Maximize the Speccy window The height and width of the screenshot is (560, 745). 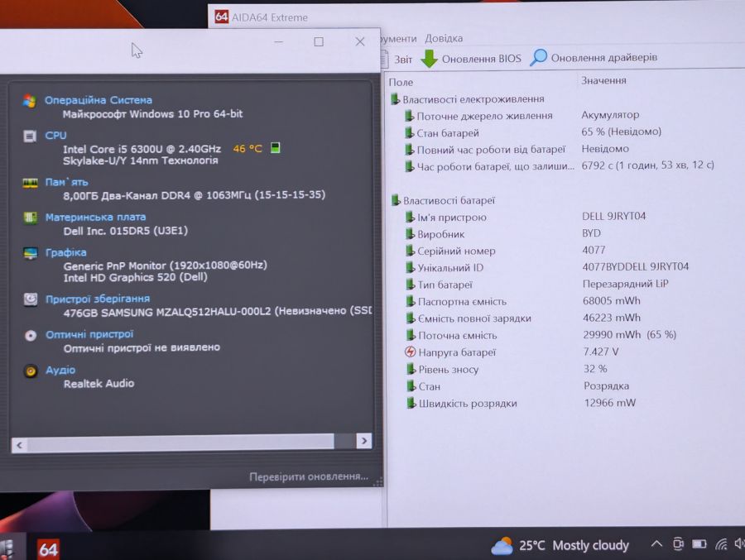coord(319,42)
